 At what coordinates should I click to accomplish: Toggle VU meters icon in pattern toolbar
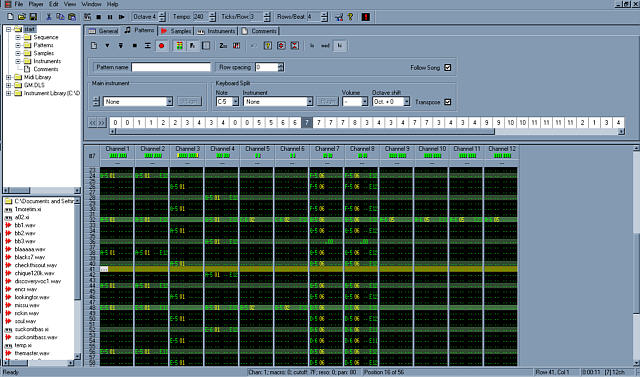click(179, 46)
